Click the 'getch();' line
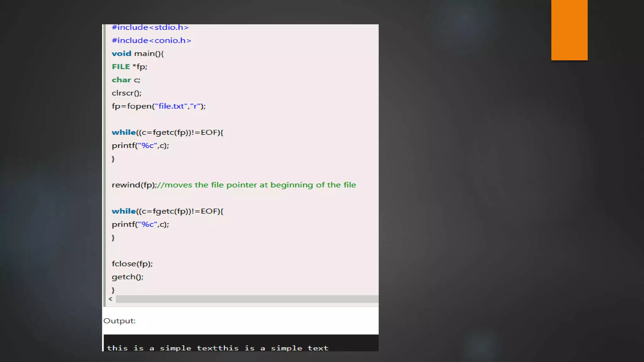Image resolution: width=644 pixels, height=362 pixels. [128, 277]
